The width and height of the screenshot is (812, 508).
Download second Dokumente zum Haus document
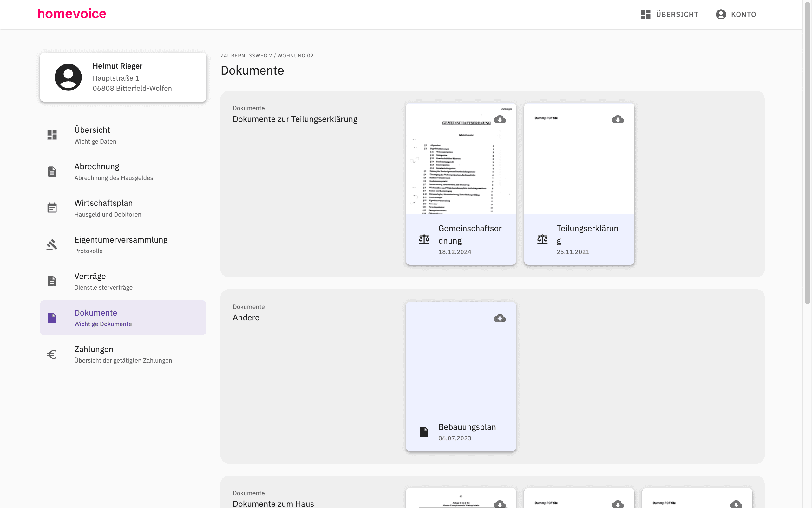618,504
